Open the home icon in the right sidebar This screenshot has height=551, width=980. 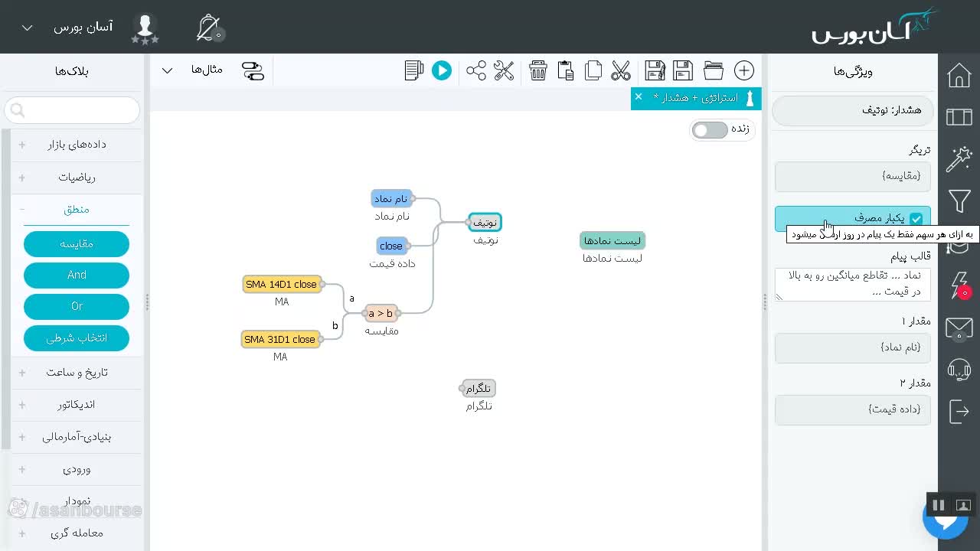[x=959, y=75]
